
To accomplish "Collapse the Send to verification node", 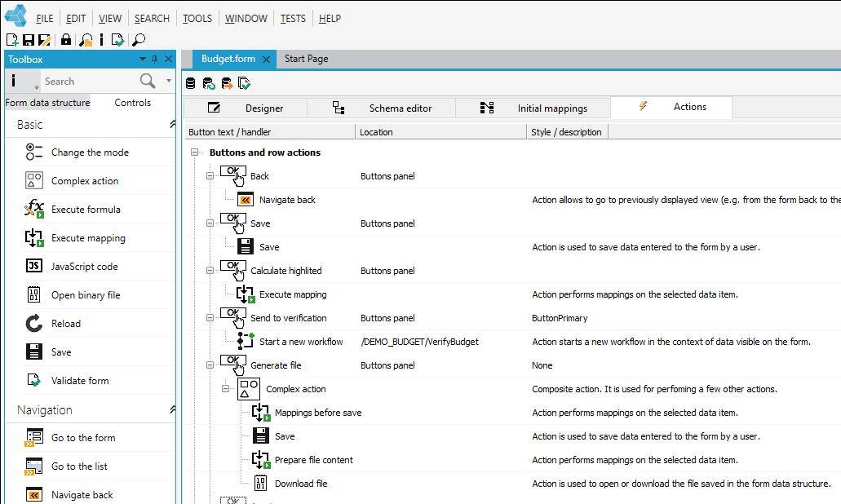I will point(210,318).
